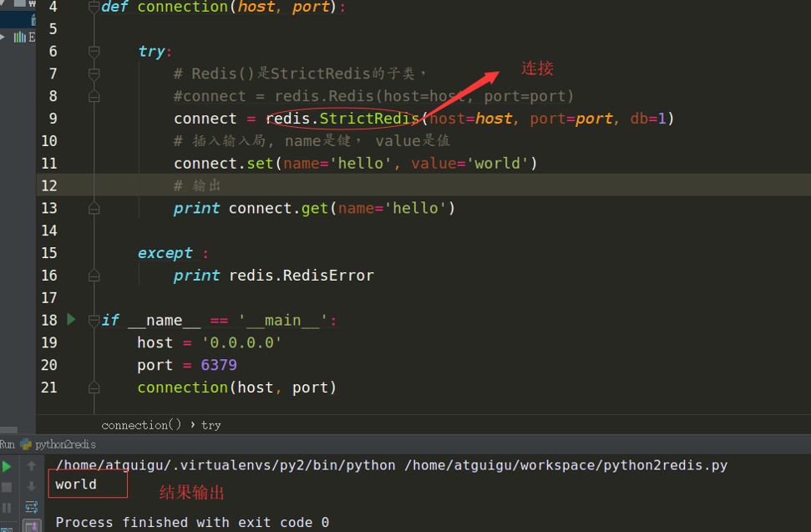
Task: Click the connection() breadcrumb
Action: pos(141,425)
